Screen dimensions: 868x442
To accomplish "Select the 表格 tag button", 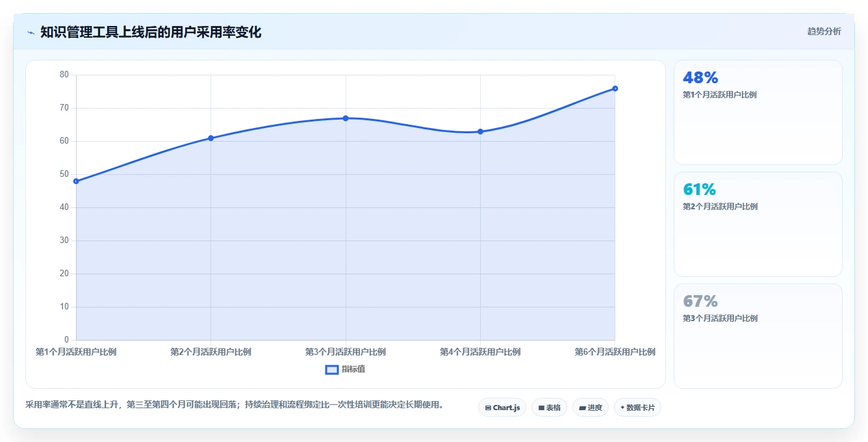I will [x=549, y=408].
